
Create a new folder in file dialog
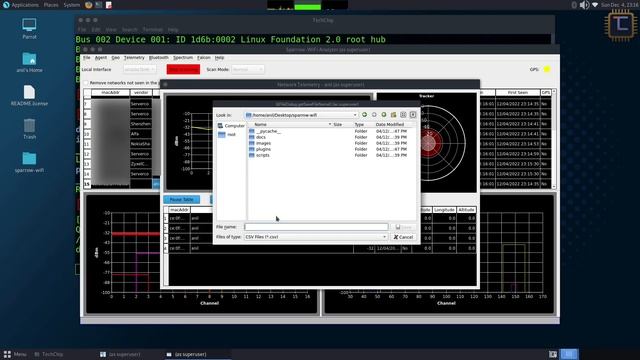tap(393, 115)
